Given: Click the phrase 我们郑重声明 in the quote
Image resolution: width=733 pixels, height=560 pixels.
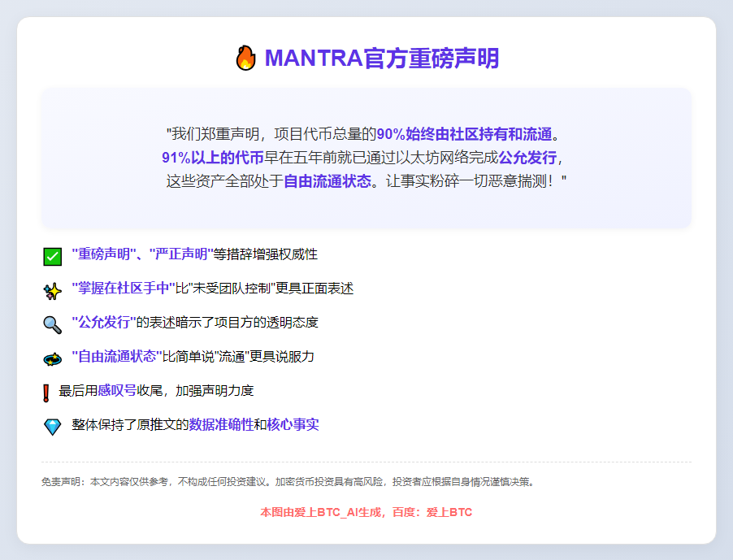Looking at the screenshot, I should (x=215, y=134).
